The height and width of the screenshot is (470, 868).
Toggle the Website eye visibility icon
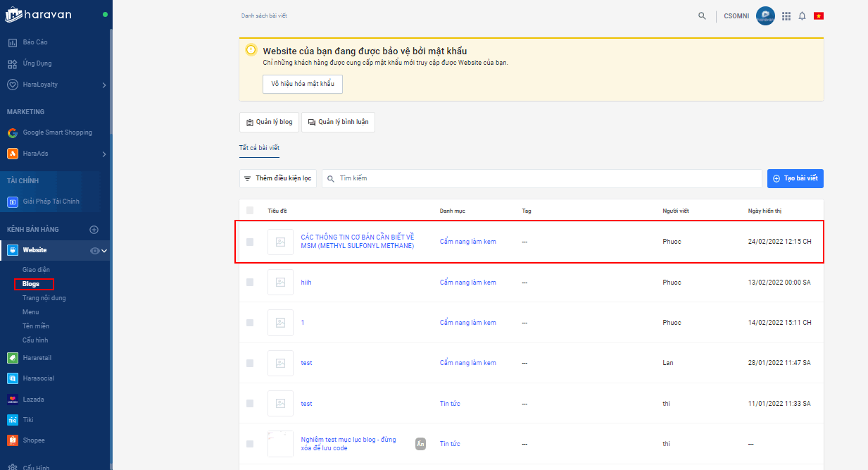[94, 250]
